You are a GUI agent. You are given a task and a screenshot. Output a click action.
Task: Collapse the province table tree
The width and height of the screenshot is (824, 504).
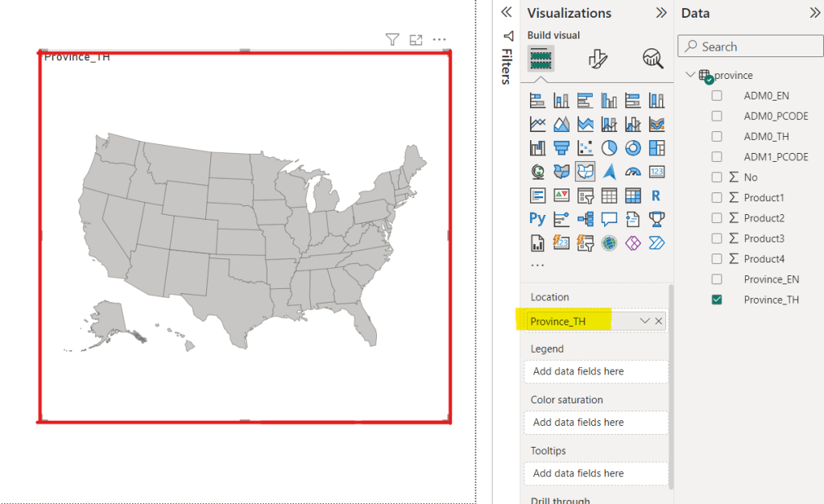[691, 75]
